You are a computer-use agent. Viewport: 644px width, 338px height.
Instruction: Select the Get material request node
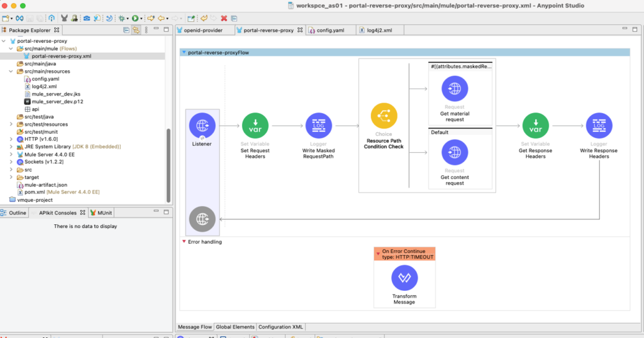(x=454, y=89)
